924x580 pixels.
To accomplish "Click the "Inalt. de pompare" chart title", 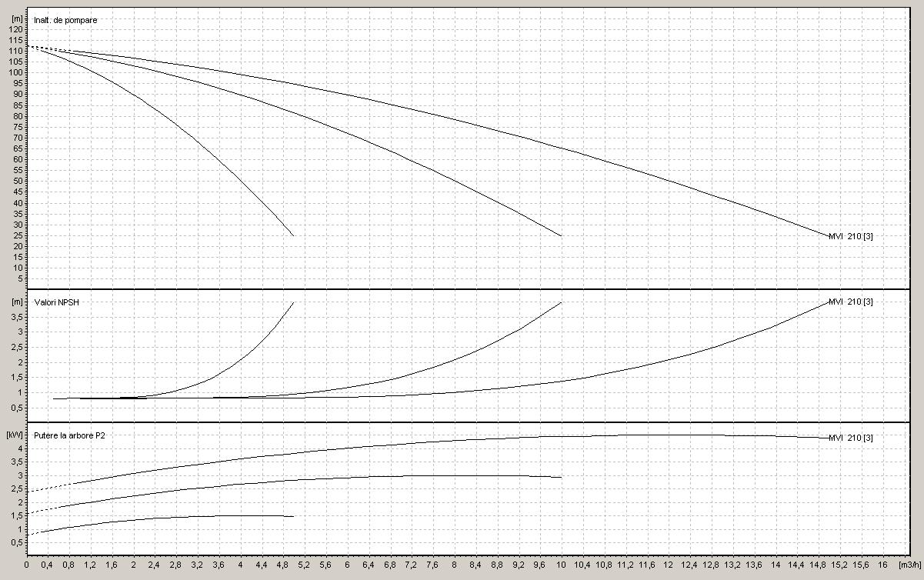I will [x=65, y=19].
